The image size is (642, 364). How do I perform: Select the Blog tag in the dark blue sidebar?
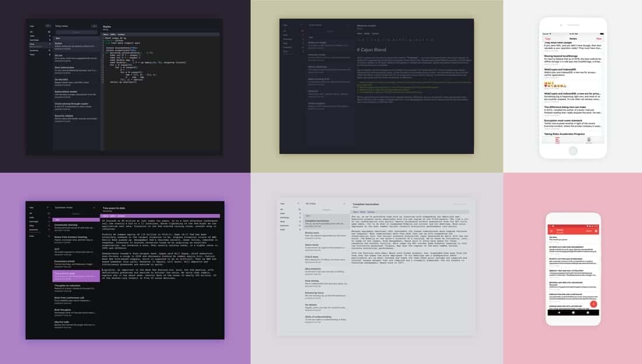click(x=33, y=44)
